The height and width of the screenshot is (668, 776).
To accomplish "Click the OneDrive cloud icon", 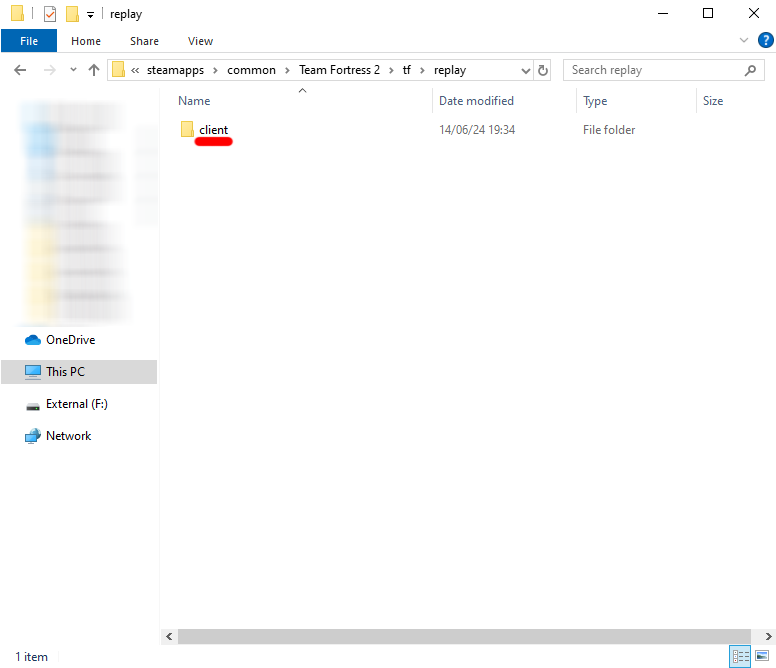I will click(x=33, y=340).
